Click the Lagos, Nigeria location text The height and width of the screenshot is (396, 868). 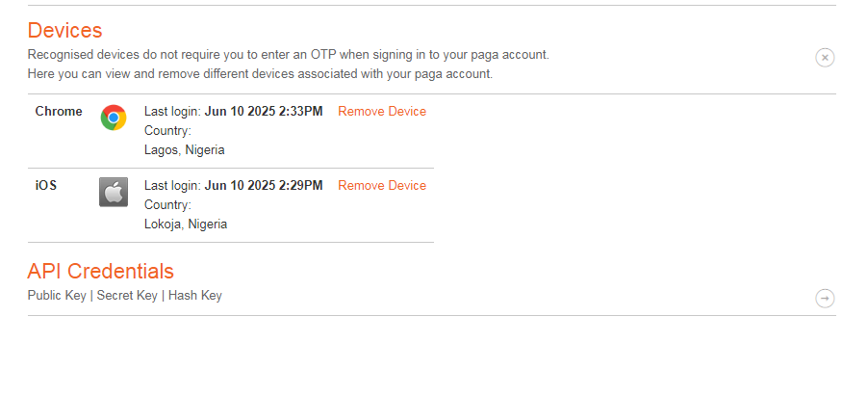(x=185, y=149)
